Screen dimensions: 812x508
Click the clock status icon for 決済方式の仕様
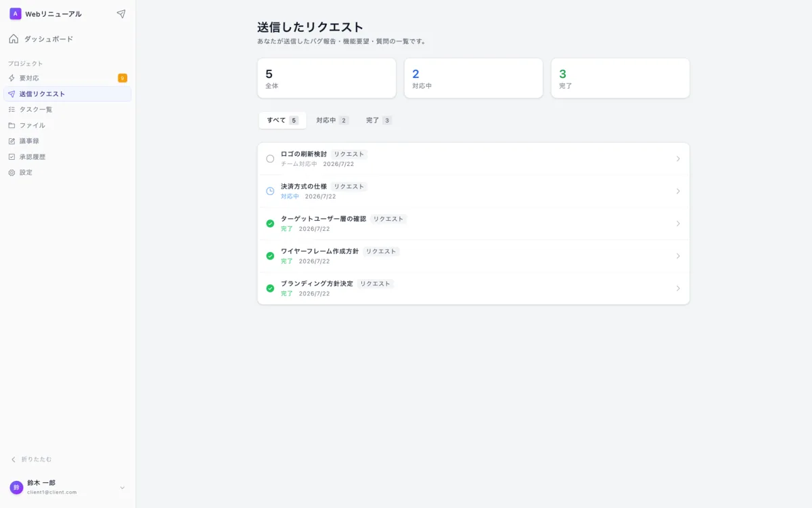tap(270, 191)
